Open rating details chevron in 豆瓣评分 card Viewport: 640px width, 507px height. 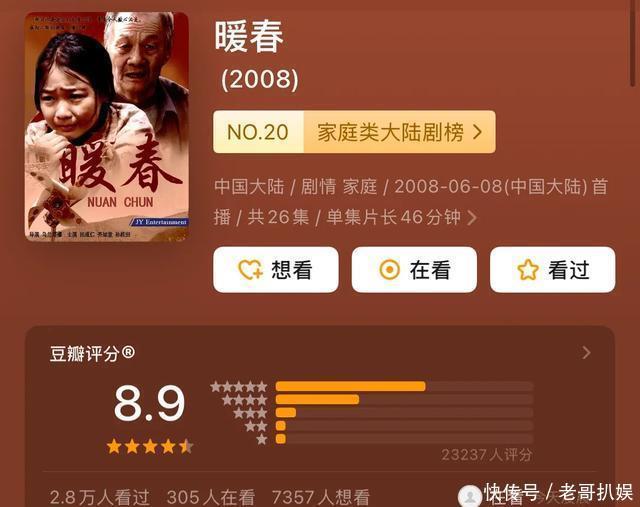(586, 353)
